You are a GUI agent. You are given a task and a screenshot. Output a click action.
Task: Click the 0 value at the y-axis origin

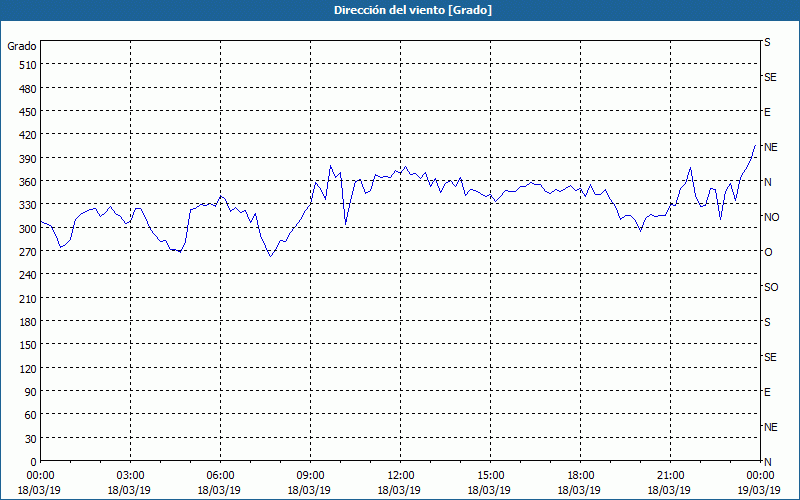tap(34, 462)
